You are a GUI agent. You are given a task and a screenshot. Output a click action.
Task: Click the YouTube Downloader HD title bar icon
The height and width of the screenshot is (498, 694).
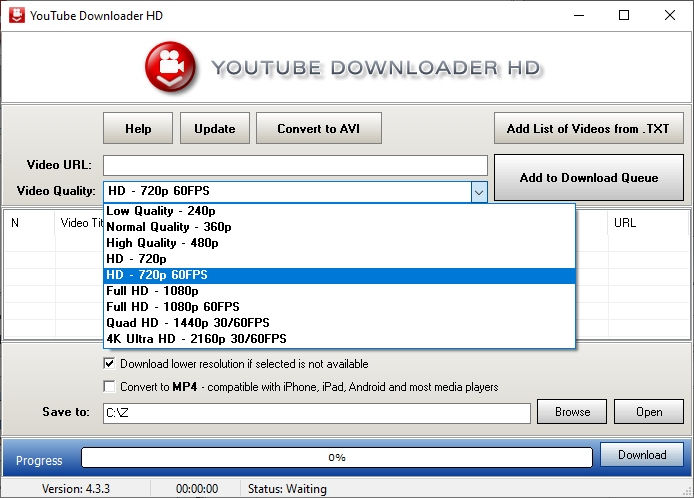pyautogui.click(x=17, y=15)
